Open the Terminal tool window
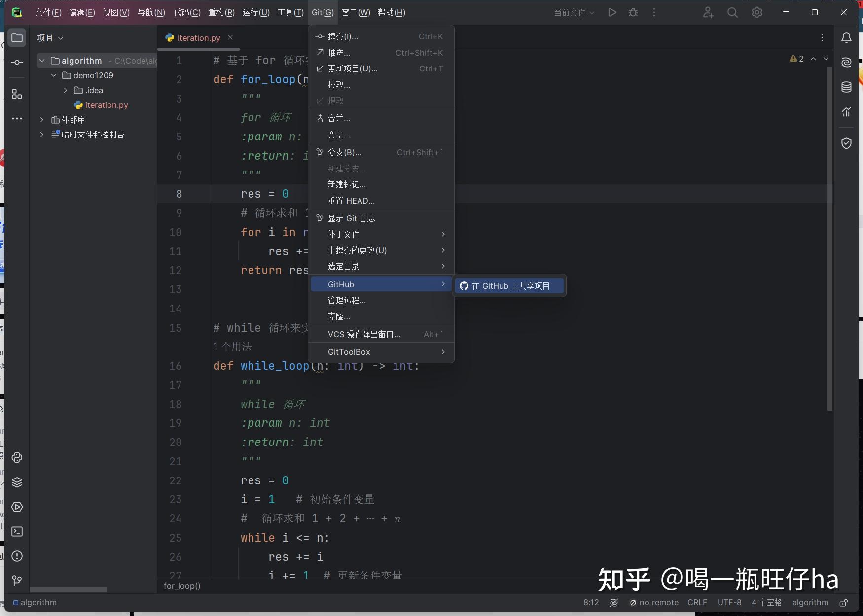The image size is (863, 616). click(17, 531)
